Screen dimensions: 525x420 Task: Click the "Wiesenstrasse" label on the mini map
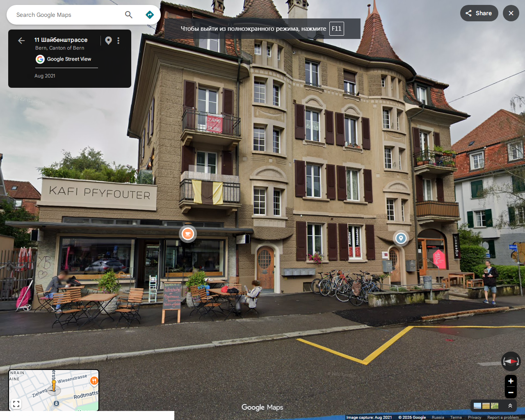72,379
